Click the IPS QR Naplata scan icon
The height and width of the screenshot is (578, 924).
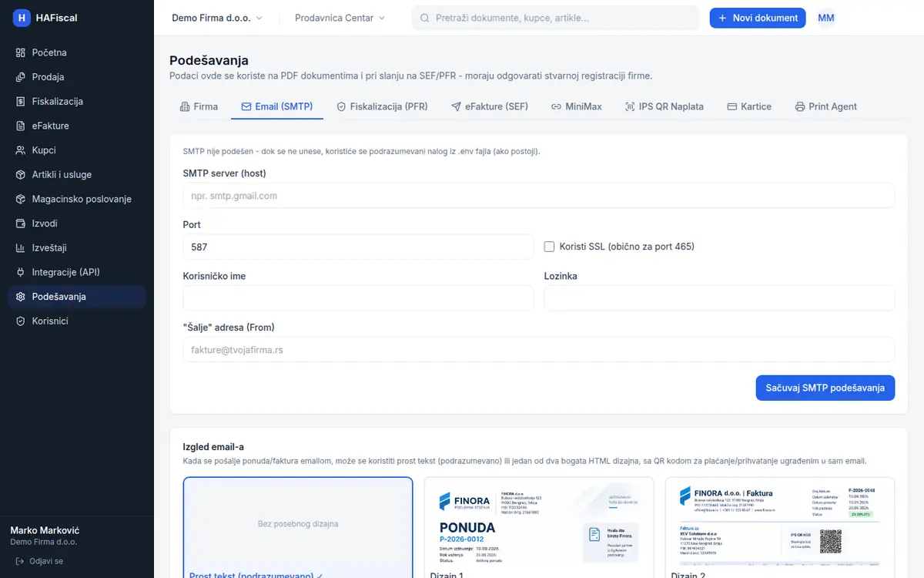coord(630,107)
